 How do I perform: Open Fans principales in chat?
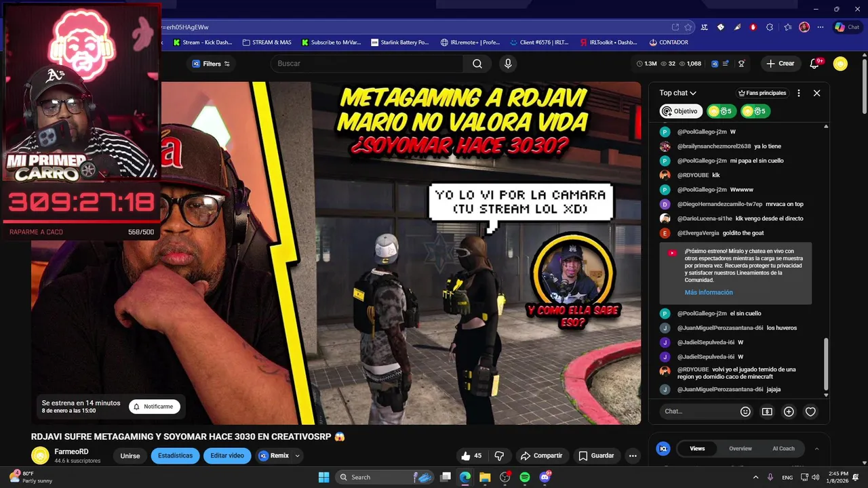point(762,93)
